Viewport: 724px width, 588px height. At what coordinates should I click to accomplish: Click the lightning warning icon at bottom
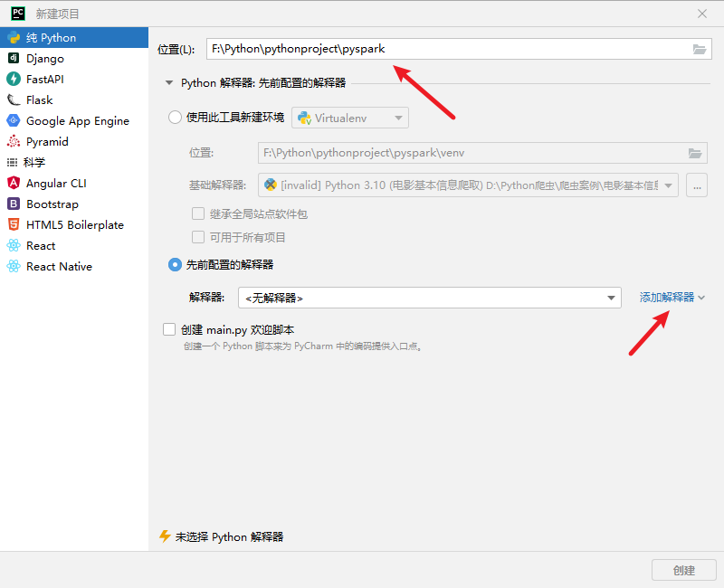point(165,536)
